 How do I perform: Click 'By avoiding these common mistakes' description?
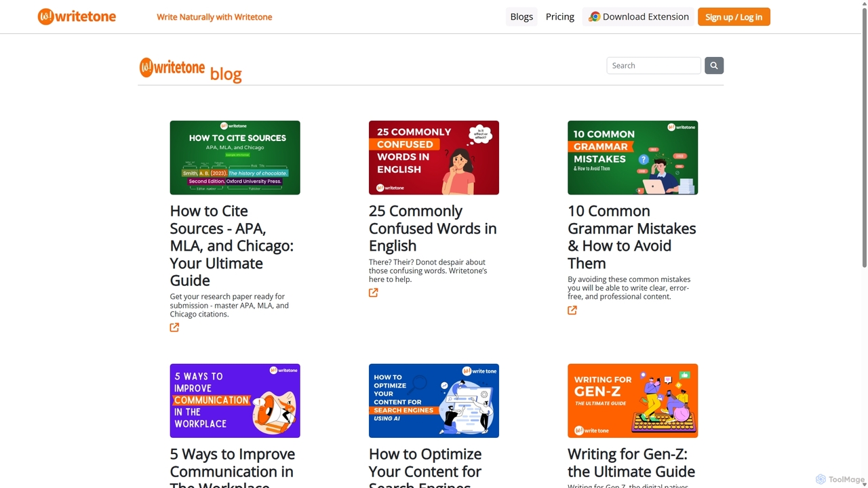[x=629, y=288]
